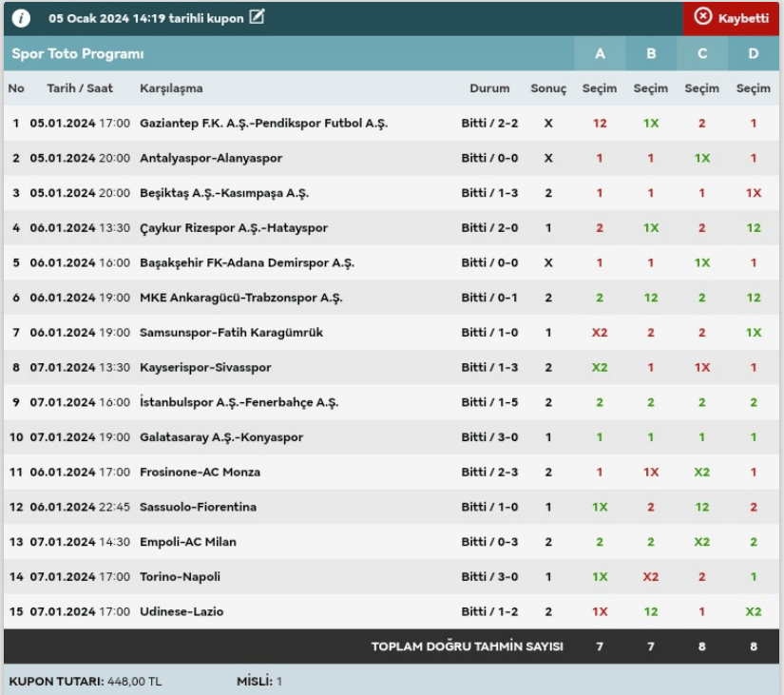Click the Empoli-AC Milan match name
Image resolution: width=784 pixels, height=695 pixels.
tap(187, 542)
